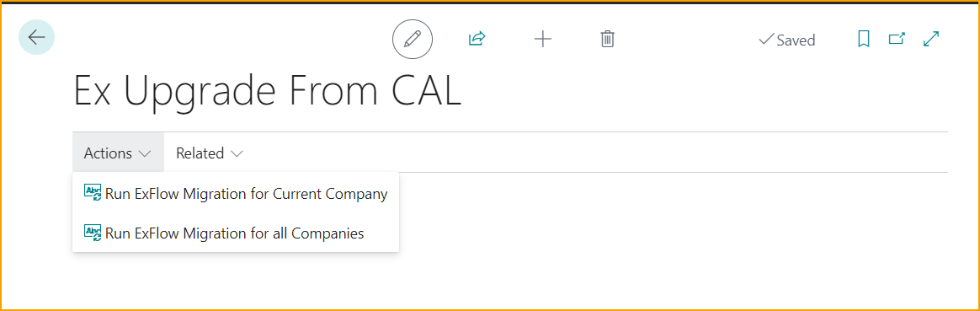Click the checkmark next to Saved
980x311 pixels.
765,40
